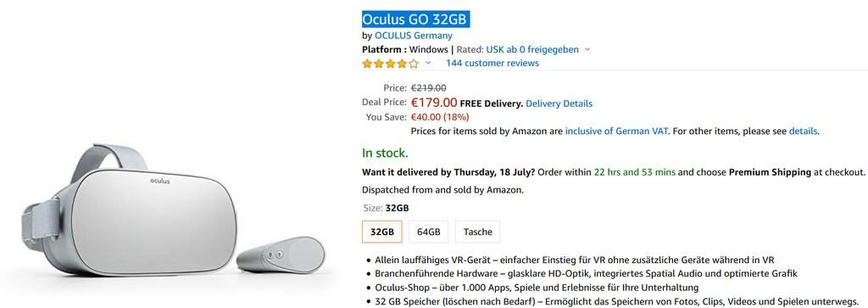The height and width of the screenshot is (308, 868).
Task: Click the €179.00 deal price
Action: (434, 103)
